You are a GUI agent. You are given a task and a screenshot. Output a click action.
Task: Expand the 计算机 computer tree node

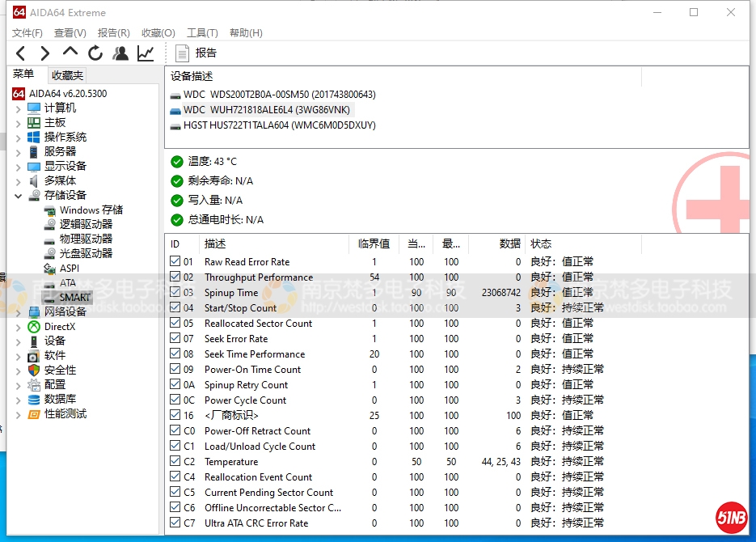pyautogui.click(x=18, y=108)
